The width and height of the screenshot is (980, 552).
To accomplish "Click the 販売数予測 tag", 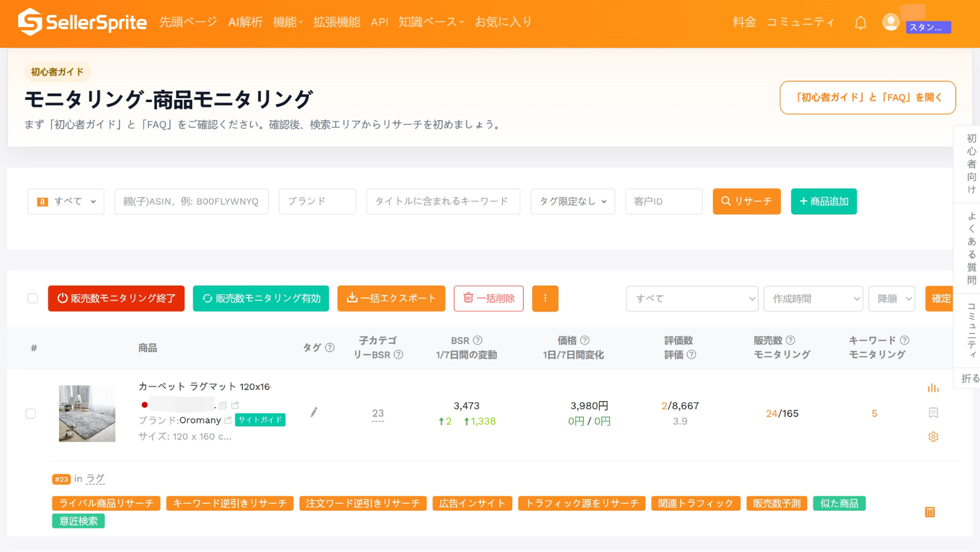I will (x=777, y=503).
